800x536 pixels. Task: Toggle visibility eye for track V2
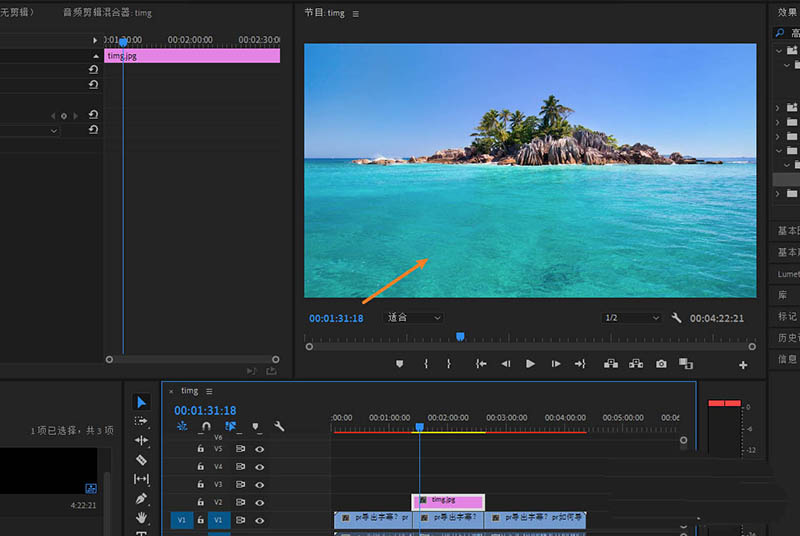(260, 502)
